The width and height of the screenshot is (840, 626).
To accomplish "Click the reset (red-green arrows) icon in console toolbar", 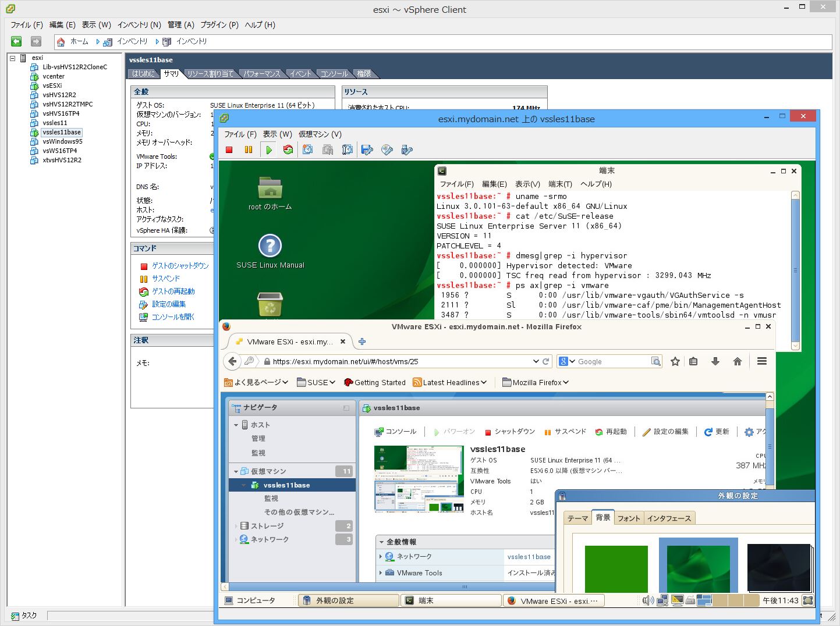I will (x=288, y=150).
